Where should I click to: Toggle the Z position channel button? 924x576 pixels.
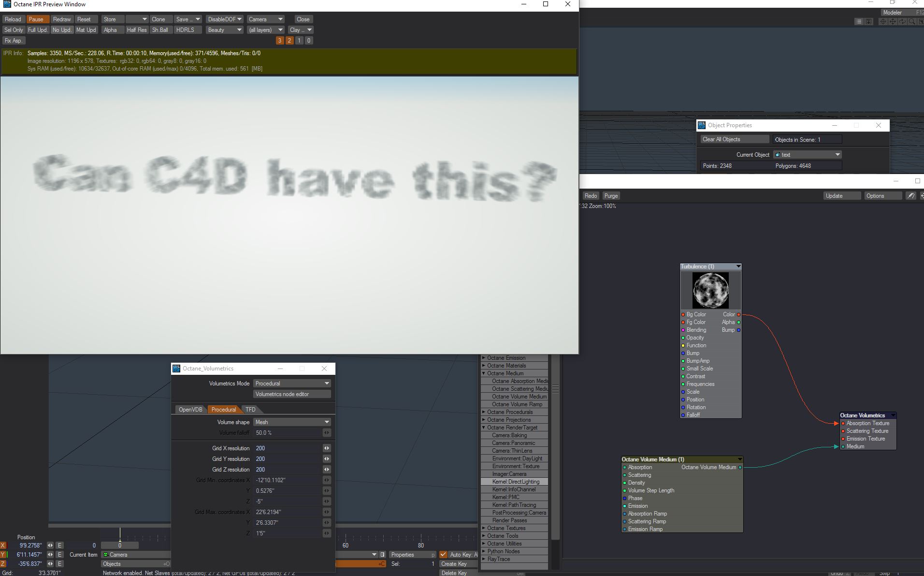tap(3, 564)
